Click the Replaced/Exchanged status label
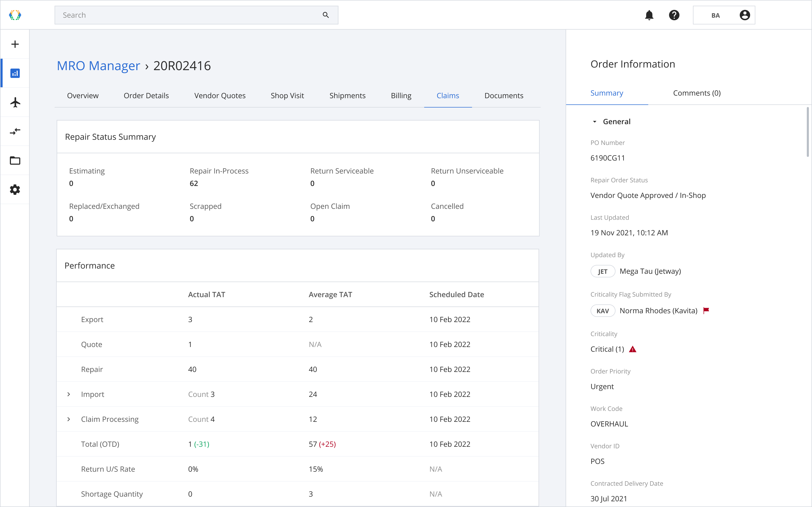 point(104,206)
